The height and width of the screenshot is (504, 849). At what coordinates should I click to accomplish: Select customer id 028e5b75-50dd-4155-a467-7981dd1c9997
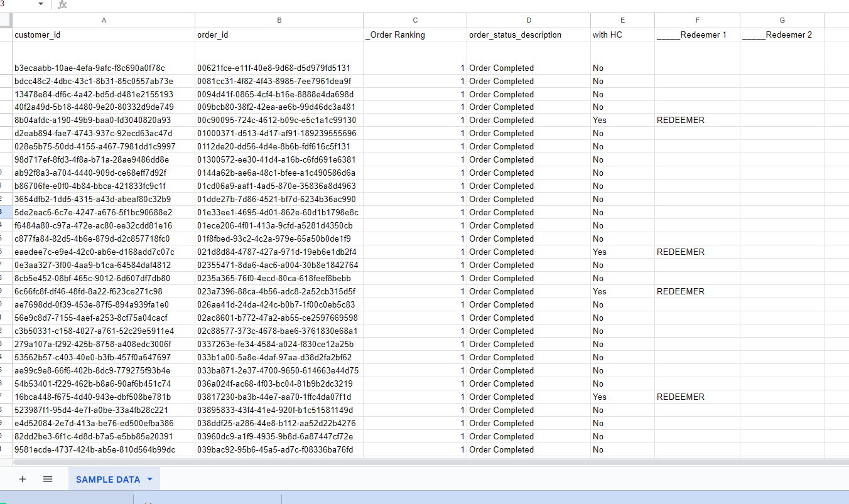(x=104, y=146)
